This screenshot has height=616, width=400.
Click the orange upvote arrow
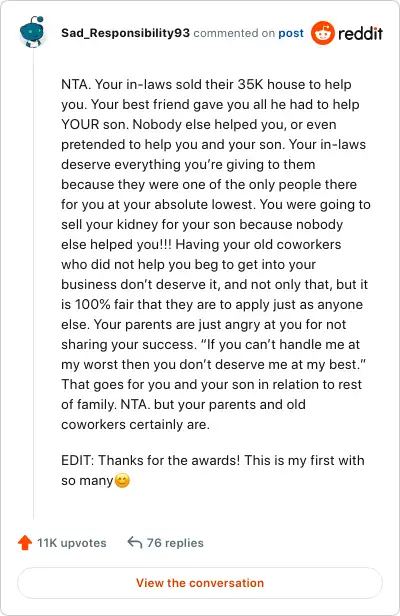click(x=25, y=543)
